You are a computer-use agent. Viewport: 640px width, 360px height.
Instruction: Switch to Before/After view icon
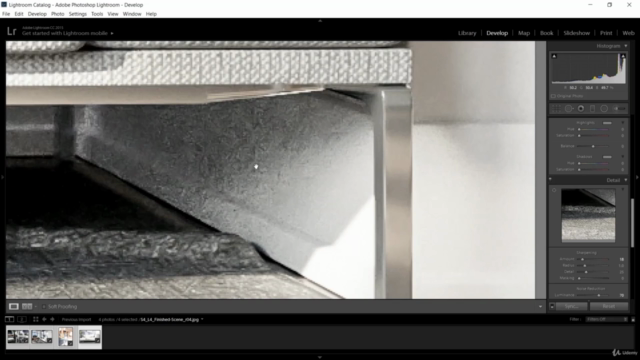(x=27, y=307)
